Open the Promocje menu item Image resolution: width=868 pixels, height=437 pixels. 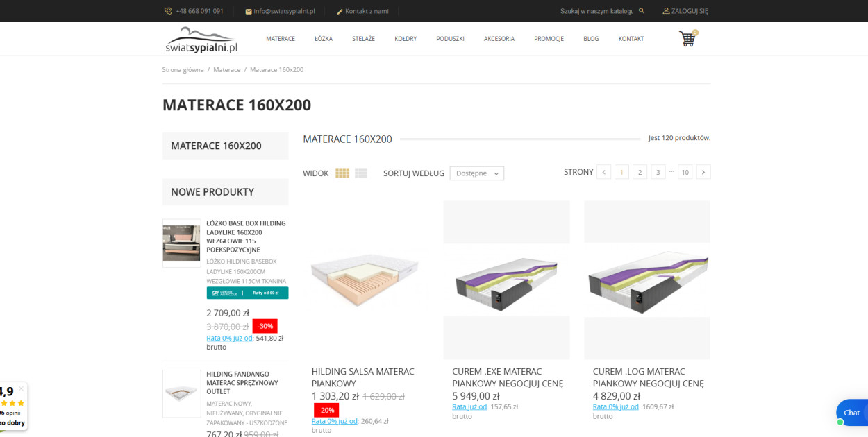pyautogui.click(x=549, y=39)
